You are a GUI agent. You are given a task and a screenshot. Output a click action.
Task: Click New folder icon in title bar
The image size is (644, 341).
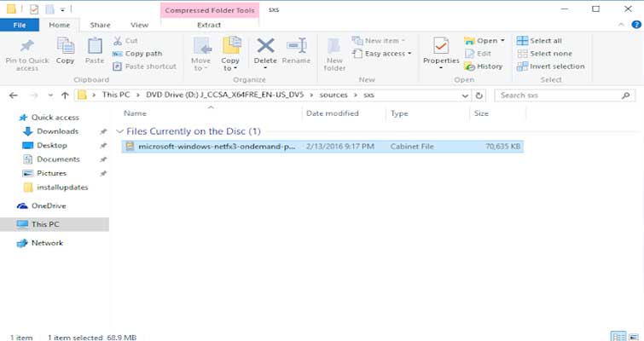tap(49, 9)
